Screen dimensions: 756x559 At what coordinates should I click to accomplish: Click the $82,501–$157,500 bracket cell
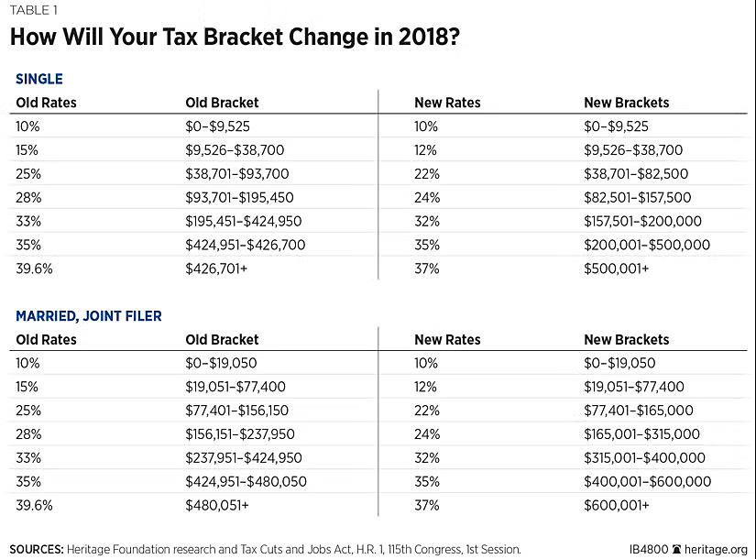coord(638,197)
